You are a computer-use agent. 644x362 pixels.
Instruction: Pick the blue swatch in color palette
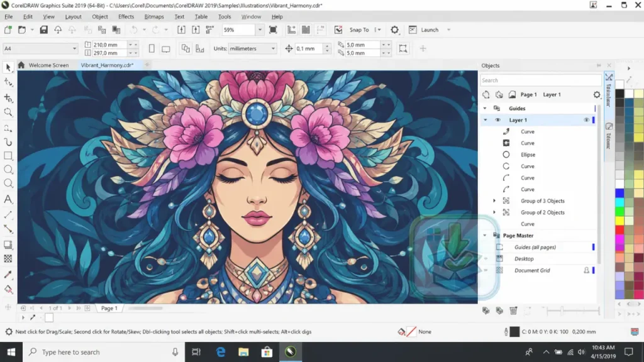pyautogui.click(x=619, y=193)
